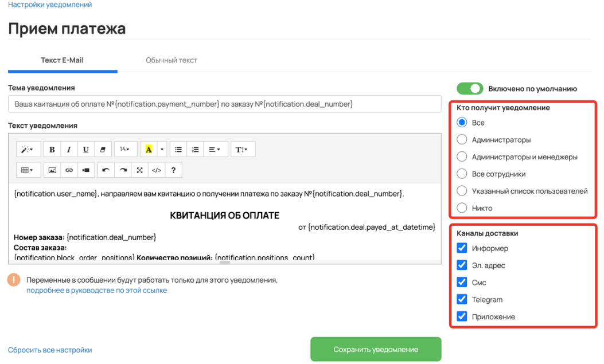Toggle the Включено по умолчанию switch
604x364 pixels.
(x=470, y=88)
